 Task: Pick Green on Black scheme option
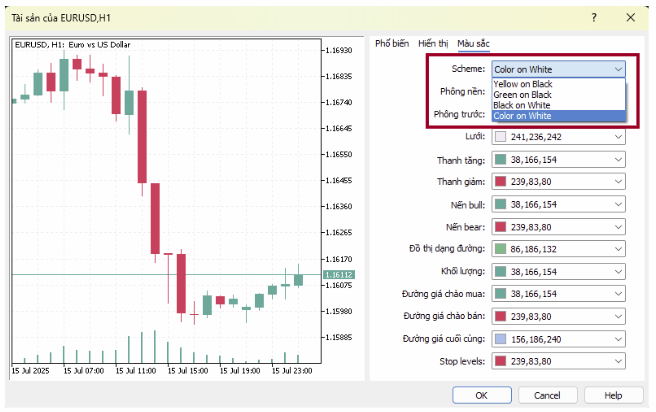[521, 94]
